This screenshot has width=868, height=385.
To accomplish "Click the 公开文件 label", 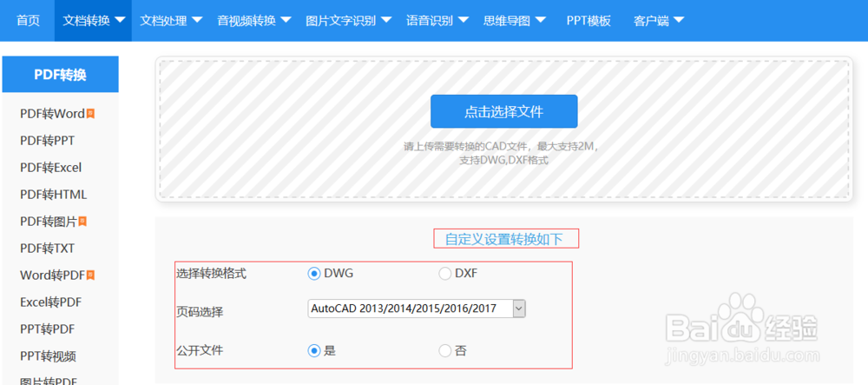I will (200, 350).
